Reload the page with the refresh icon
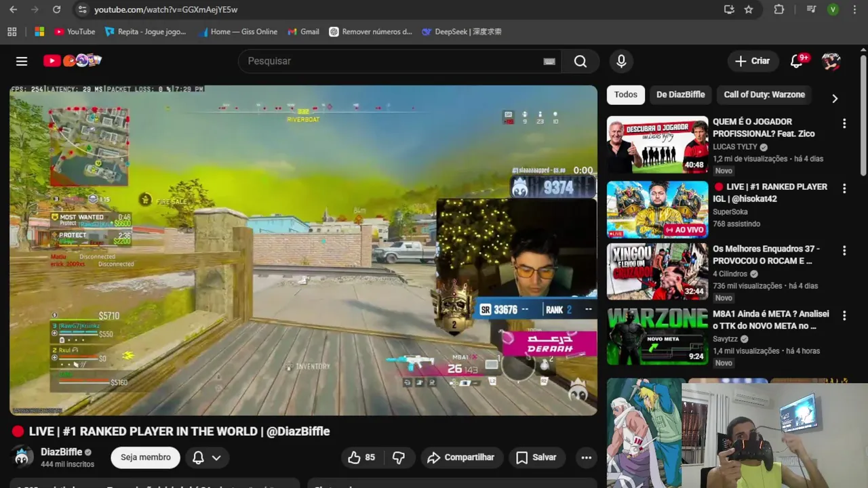The height and width of the screenshot is (488, 868). tap(56, 9)
